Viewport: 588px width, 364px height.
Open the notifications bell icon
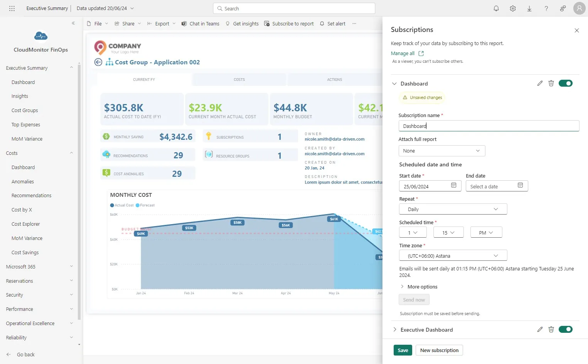tap(496, 8)
